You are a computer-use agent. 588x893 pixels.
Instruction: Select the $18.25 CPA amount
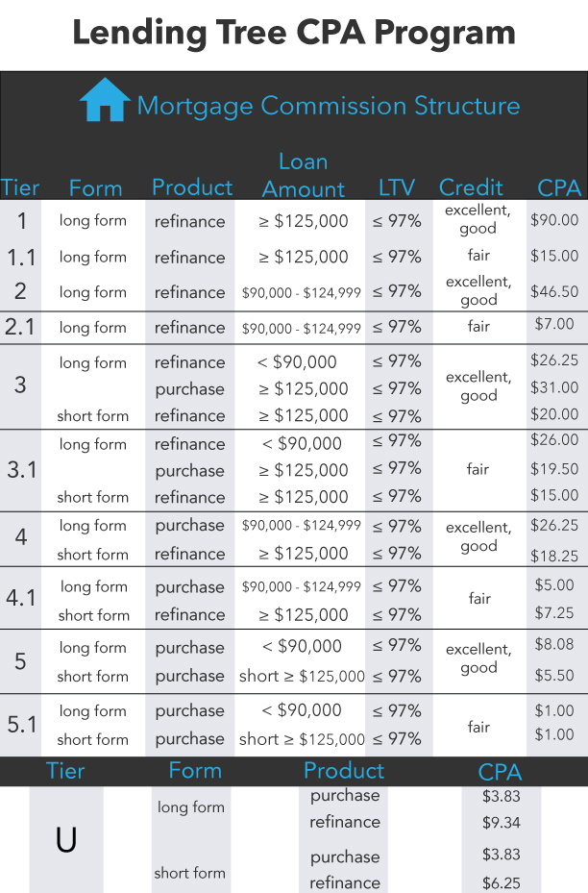point(554,556)
